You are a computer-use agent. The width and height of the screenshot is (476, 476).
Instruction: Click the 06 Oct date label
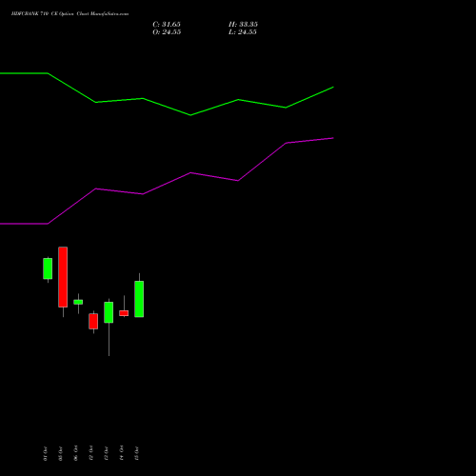[75, 453]
